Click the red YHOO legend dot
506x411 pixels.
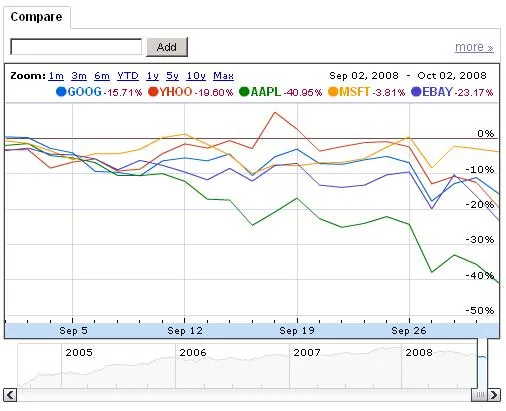pyautogui.click(x=153, y=92)
